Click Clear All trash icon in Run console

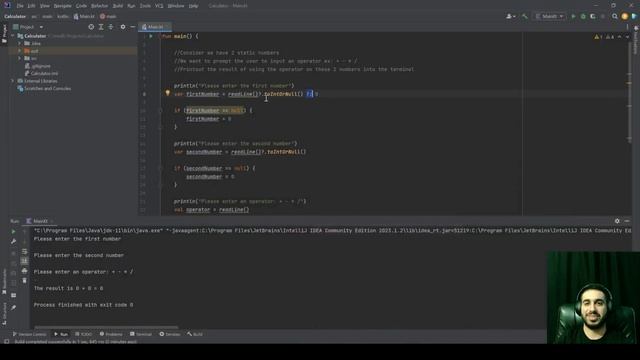[24, 280]
